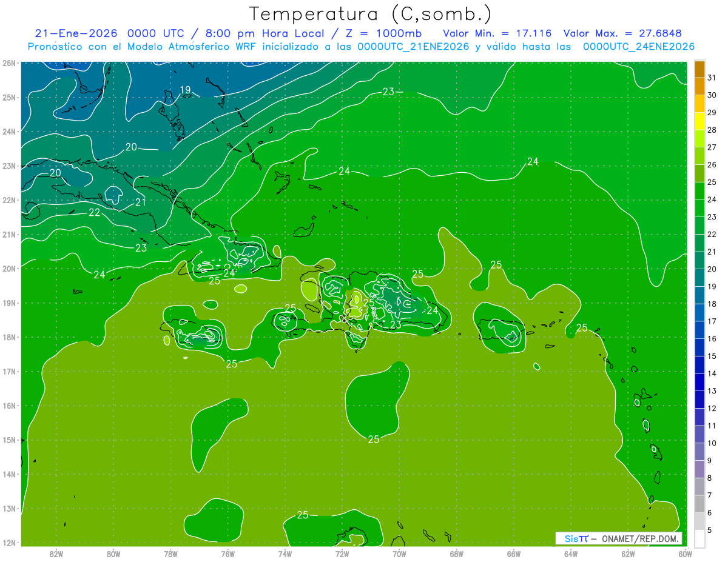Click the '20N' latitude axis label
This screenshot has height=562, width=728.
click(x=8, y=269)
